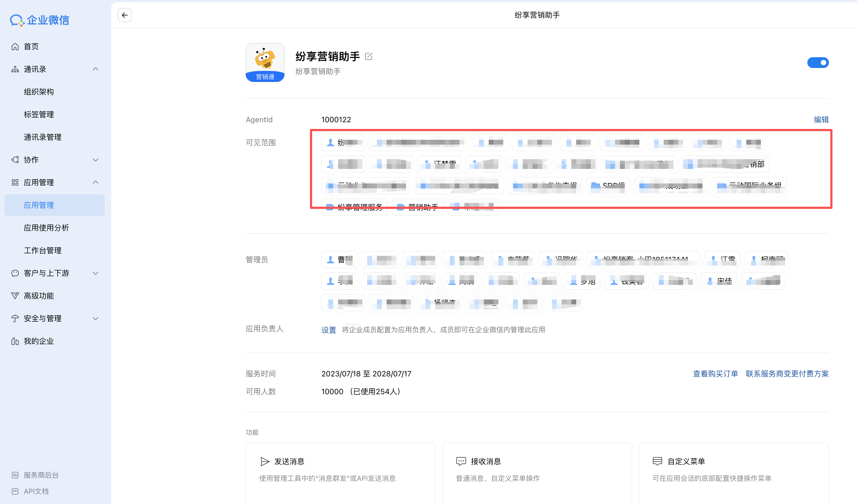This screenshot has width=857, height=504.
Task: Click the 自定义菜单 card icon
Action: coord(657,461)
